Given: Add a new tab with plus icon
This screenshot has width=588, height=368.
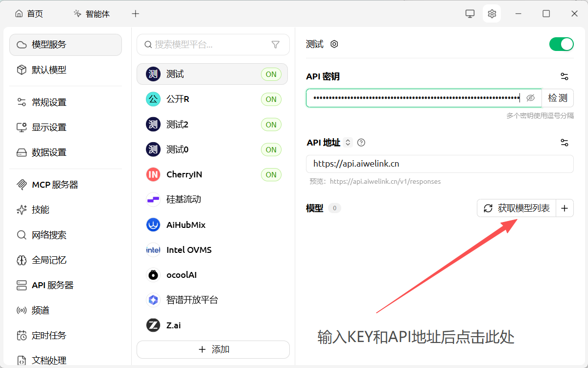Looking at the screenshot, I should [136, 14].
